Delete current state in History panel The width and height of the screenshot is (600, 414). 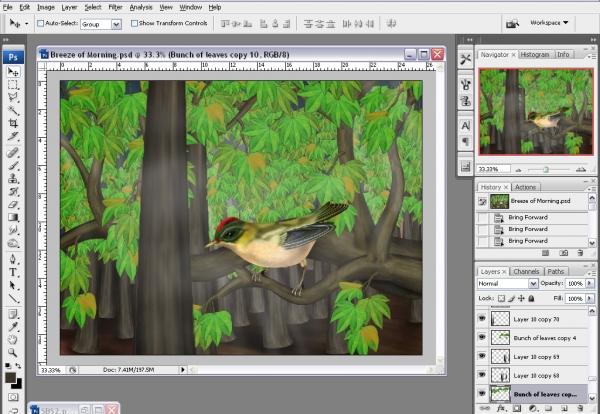click(580, 253)
